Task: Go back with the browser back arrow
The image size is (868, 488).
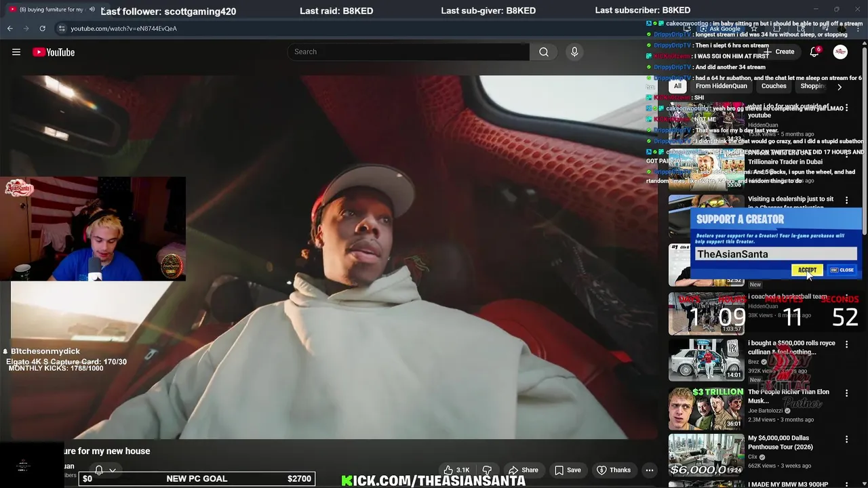Action: tap(9, 28)
